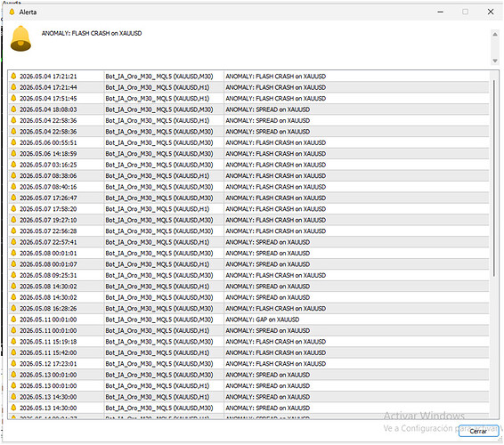Image resolution: width=504 pixels, height=445 pixels.
Task: Click bell icon next to 2026.05.06 00:55:51
Action: click(13, 142)
